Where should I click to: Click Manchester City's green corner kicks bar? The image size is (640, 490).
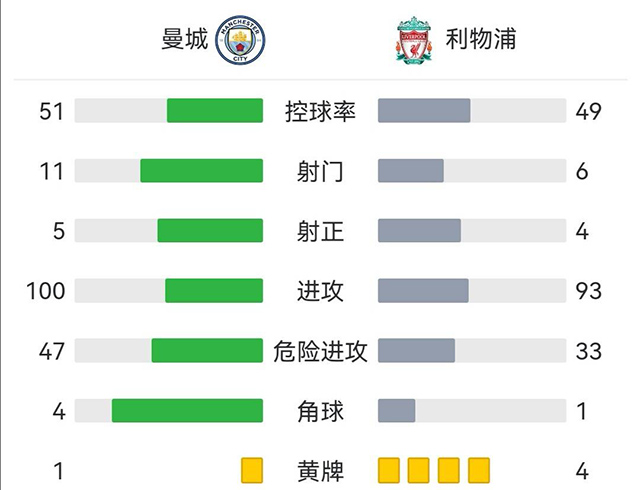(187, 411)
